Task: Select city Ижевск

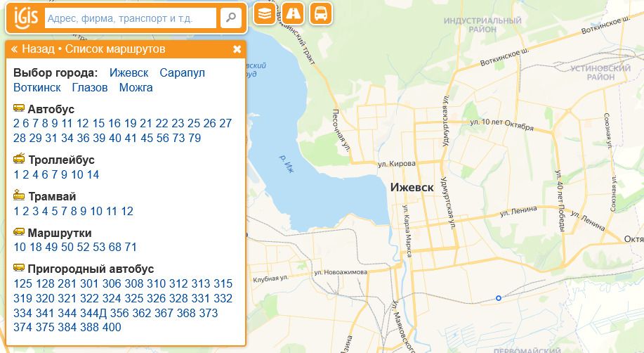Action: (x=129, y=73)
